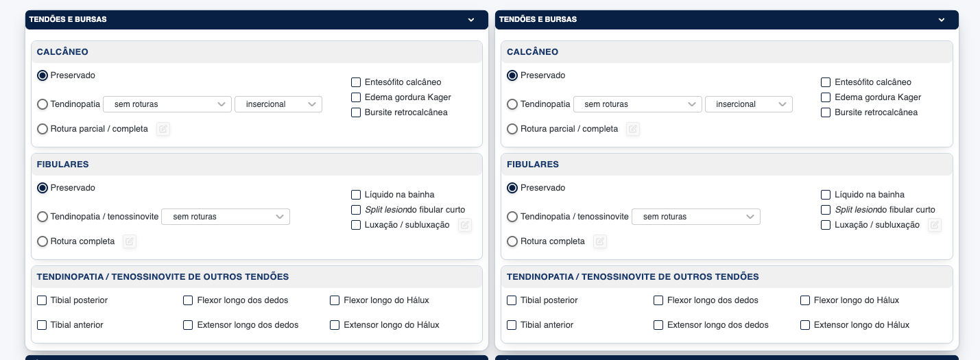Image resolution: width=980 pixels, height=360 pixels.
Task: Collapse the left Tendões e Bursas section chevron
Action: pyautogui.click(x=471, y=20)
